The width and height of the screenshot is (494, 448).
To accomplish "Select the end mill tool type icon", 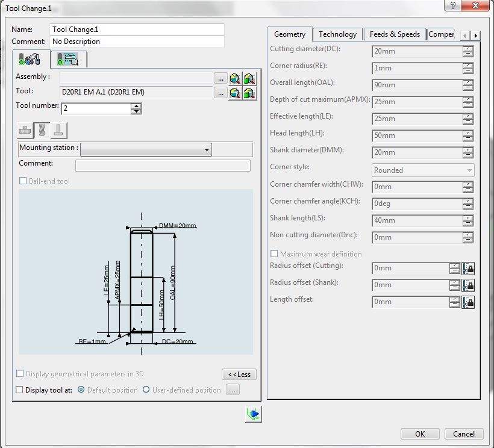I will coord(42,129).
